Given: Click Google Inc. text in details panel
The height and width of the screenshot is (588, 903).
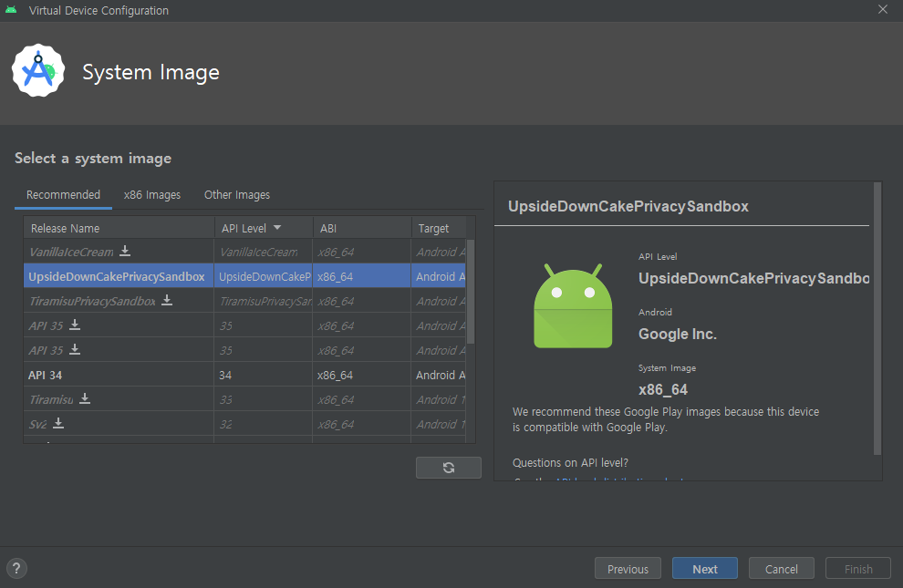Looking at the screenshot, I should click(677, 334).
